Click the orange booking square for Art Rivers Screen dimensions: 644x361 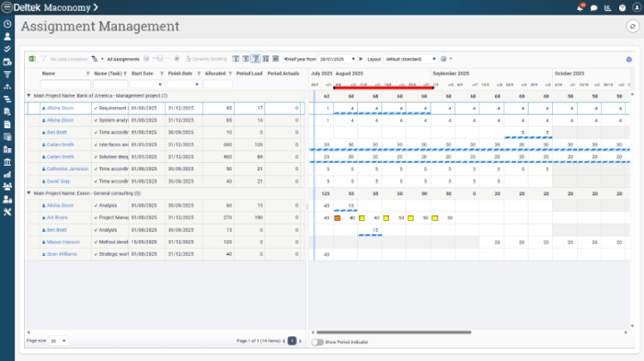click(x=338, y=218)
